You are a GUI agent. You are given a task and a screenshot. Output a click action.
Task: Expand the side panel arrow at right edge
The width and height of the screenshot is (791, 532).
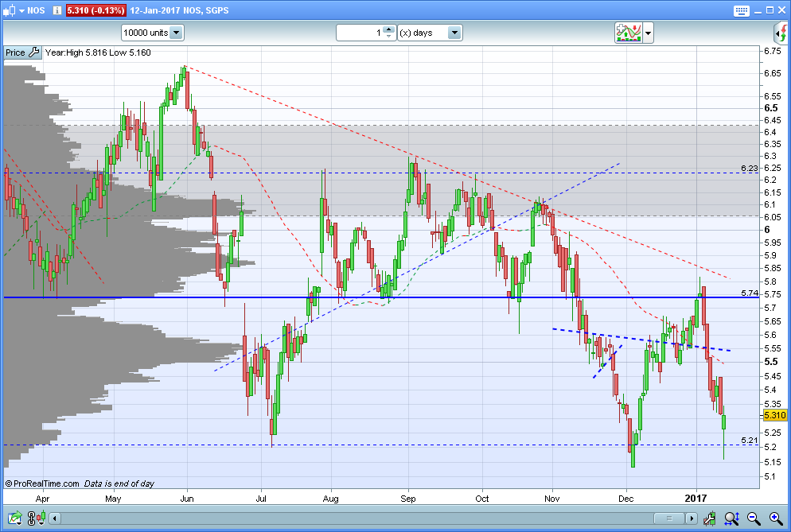pos(781,33)
